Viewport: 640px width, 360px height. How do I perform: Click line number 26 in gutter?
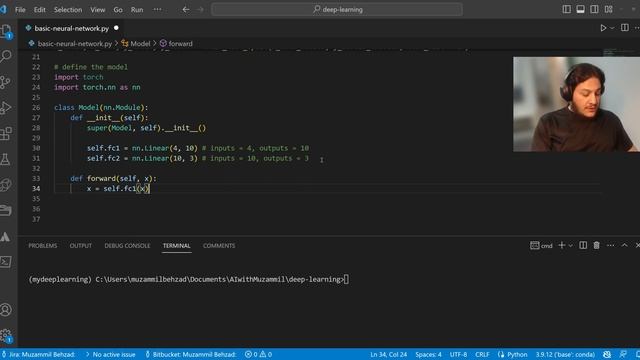click(36, 107)
